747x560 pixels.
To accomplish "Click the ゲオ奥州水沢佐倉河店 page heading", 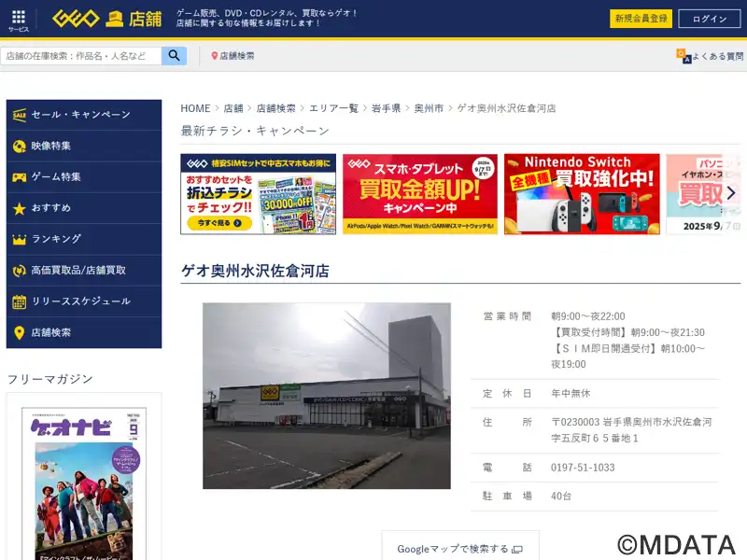I will [255, 271].
